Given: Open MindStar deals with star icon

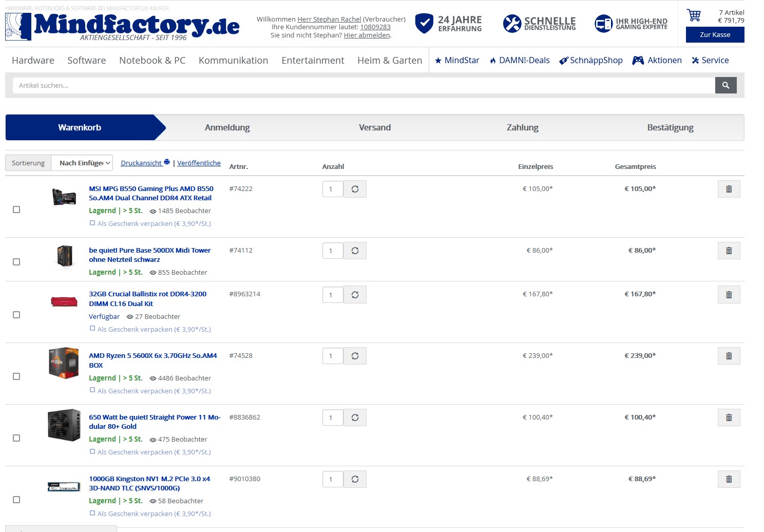Looking at the screenshot, I should coord(457,60).
